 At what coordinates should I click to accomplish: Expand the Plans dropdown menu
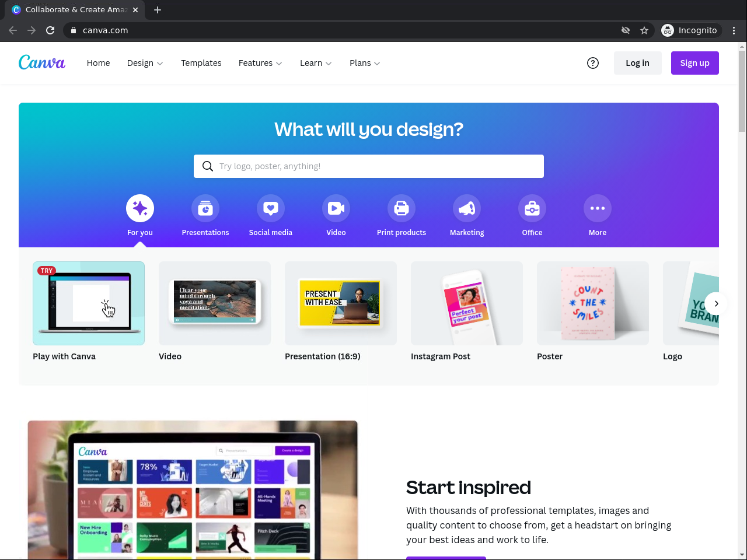pos(365,63)
